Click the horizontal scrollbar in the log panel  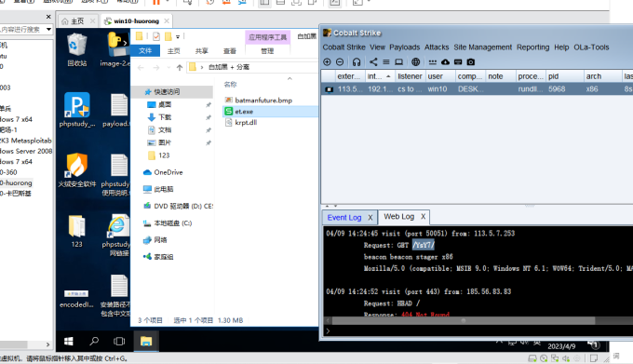pos(463,321)
